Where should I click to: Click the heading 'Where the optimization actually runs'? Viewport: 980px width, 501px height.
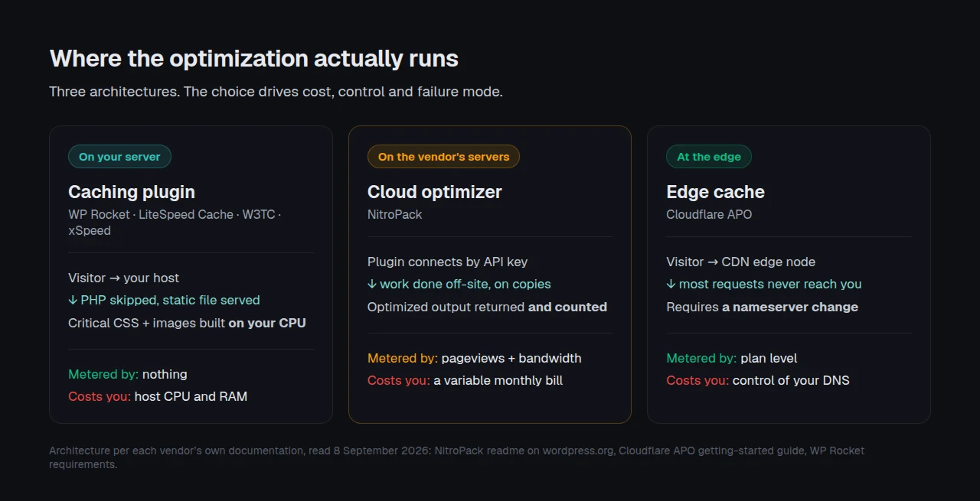tap(254, 59)
